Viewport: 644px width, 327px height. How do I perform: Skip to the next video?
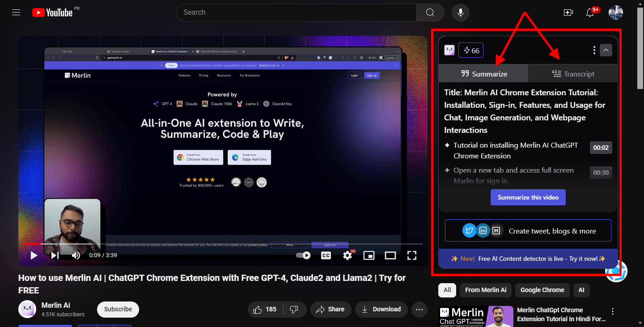click(55, 255)
